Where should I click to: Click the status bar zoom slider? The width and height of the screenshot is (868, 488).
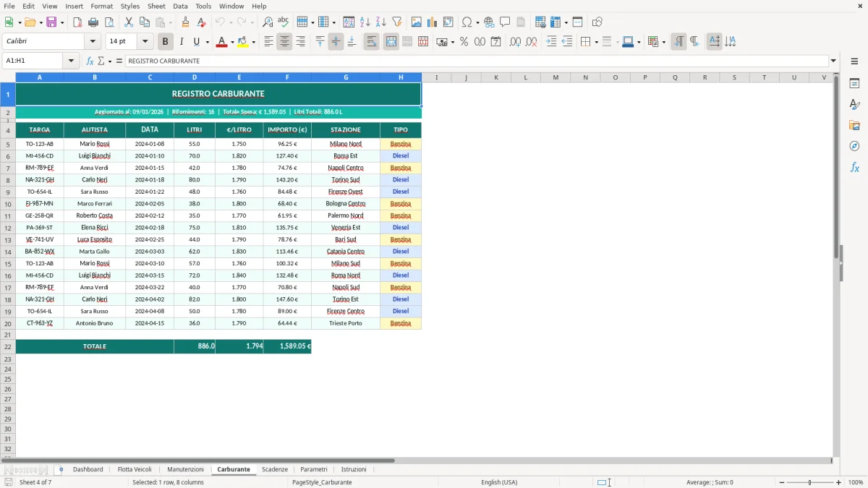(x=809, y=482)
